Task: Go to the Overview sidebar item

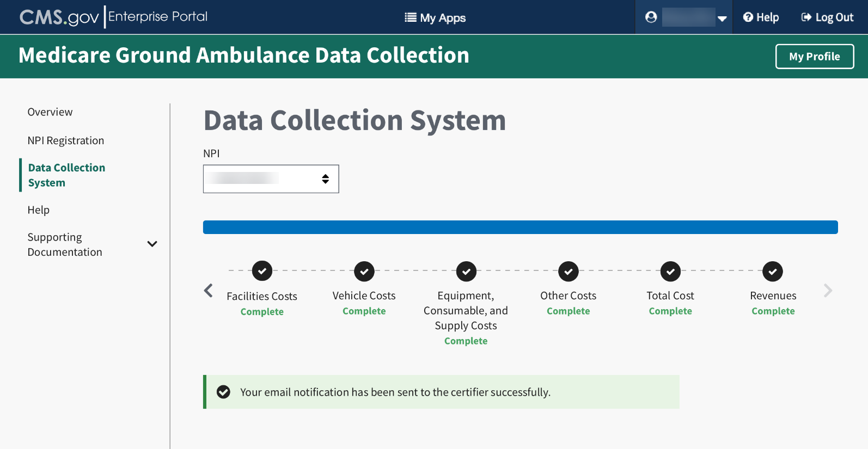Action: 50,112
